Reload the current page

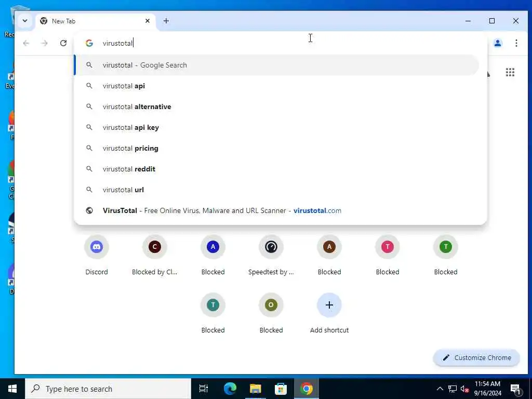[x=63, y=43]
